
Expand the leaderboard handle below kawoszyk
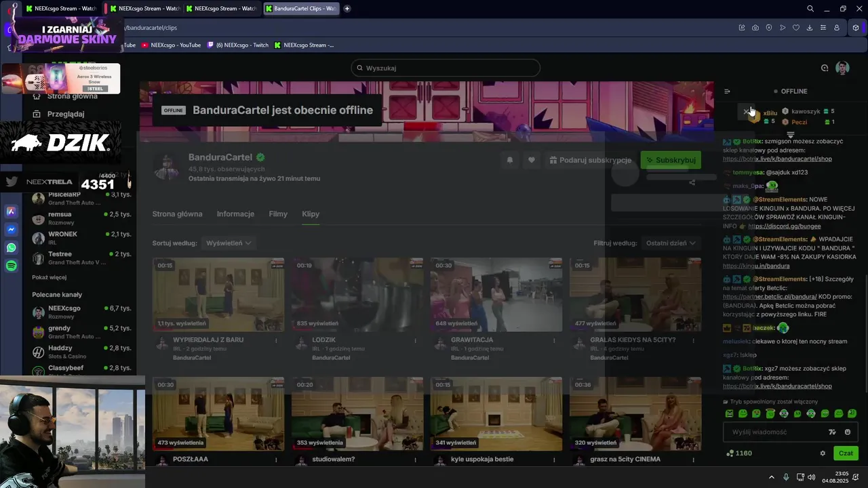790,135
